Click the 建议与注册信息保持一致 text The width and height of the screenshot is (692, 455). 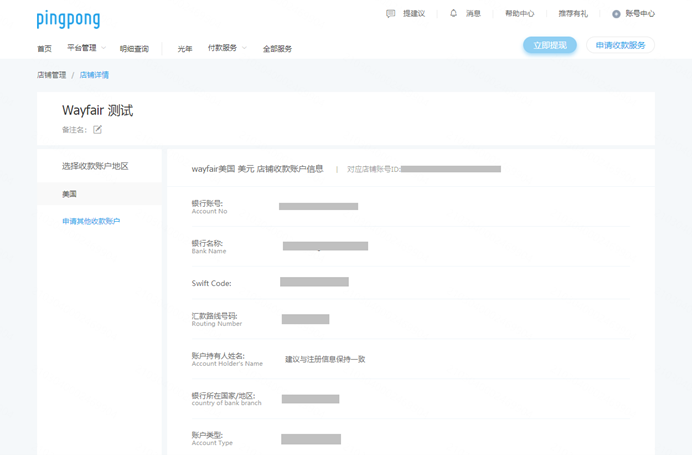[x=325, y=359]
